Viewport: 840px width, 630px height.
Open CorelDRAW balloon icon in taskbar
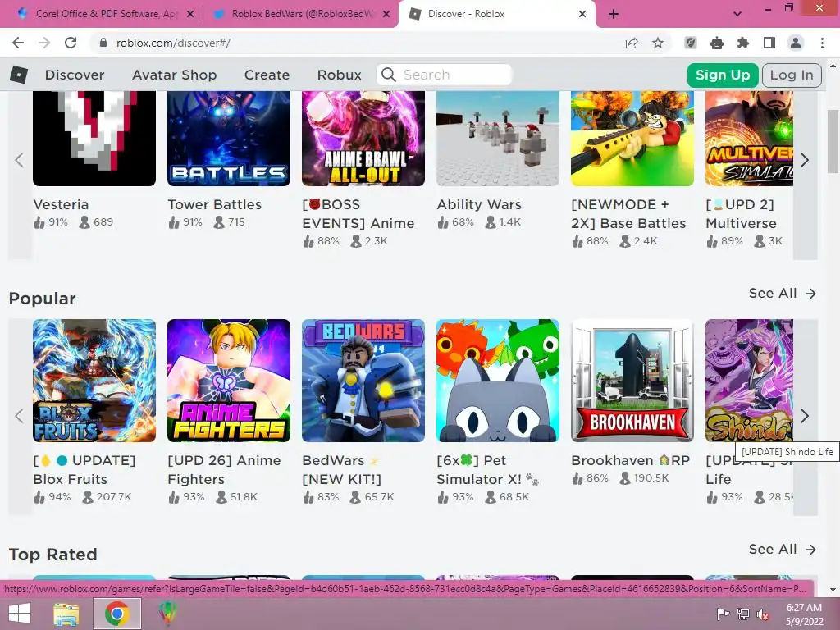pos(167,614)
